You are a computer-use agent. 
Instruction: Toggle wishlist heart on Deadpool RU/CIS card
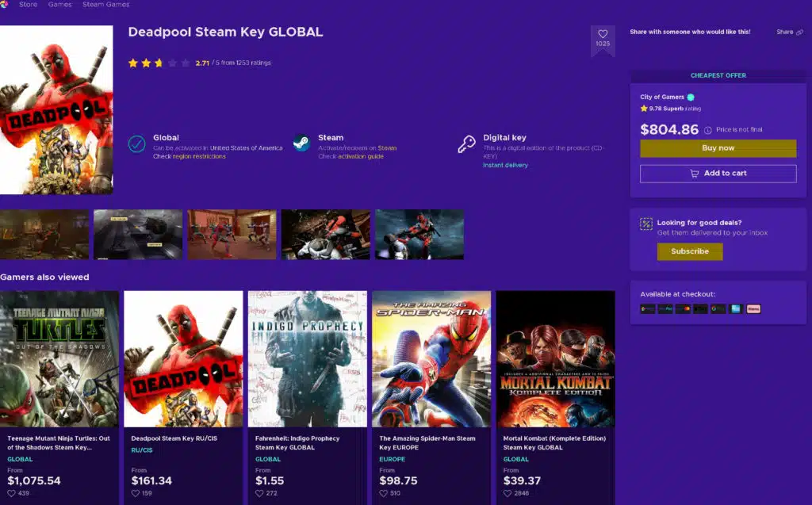coord(135,494)
